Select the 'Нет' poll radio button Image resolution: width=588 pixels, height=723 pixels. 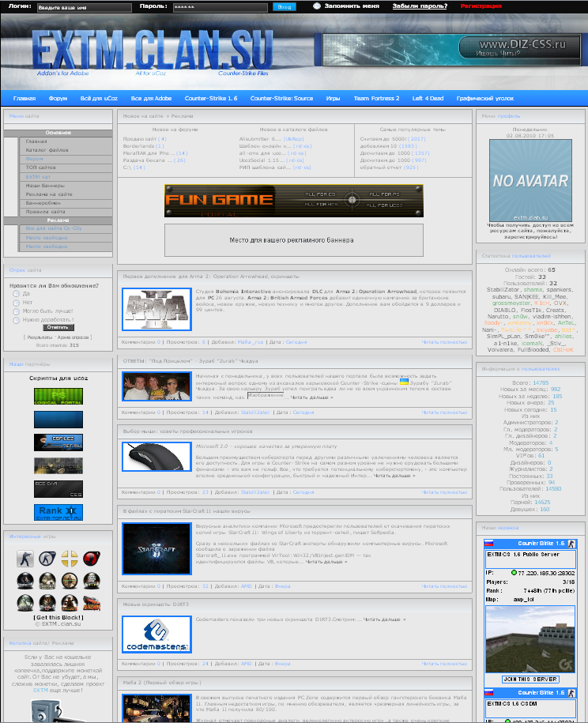coord(17,303)
